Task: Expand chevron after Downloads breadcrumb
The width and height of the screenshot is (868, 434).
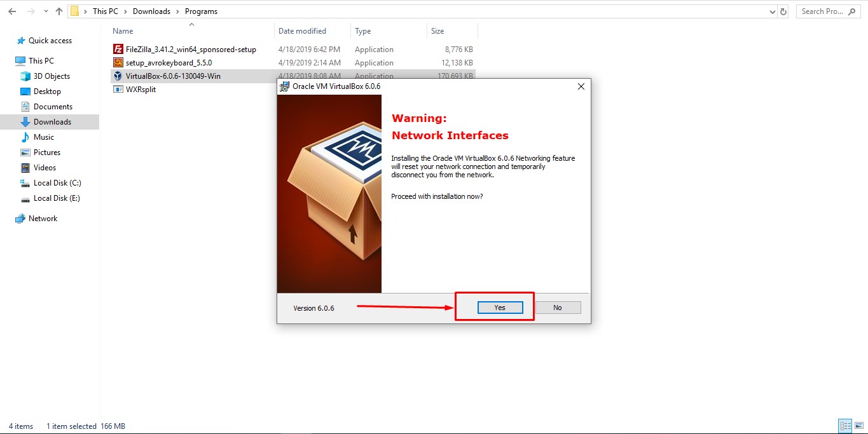Action: tap(178, 11)
